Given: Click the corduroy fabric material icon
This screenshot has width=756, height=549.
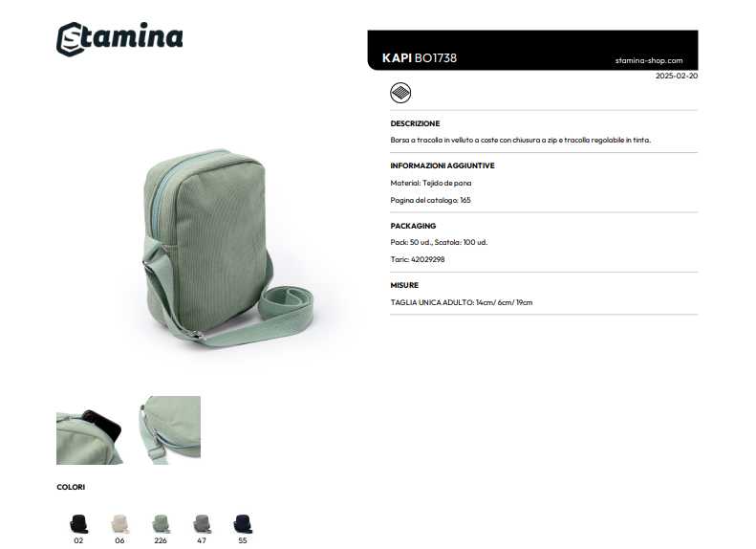Looking at the screenshot, I should 400,93.
